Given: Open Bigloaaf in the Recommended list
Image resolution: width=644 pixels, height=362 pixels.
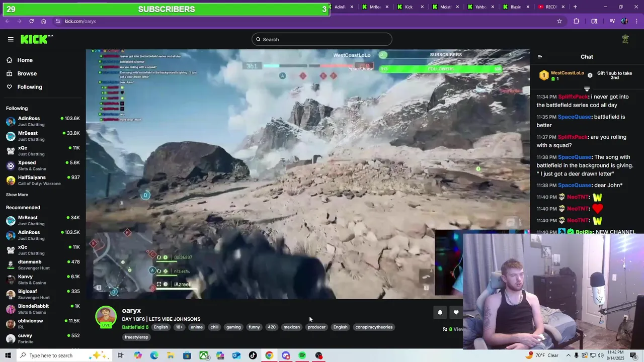Looking at the screenshot, I should coord(43,294).
